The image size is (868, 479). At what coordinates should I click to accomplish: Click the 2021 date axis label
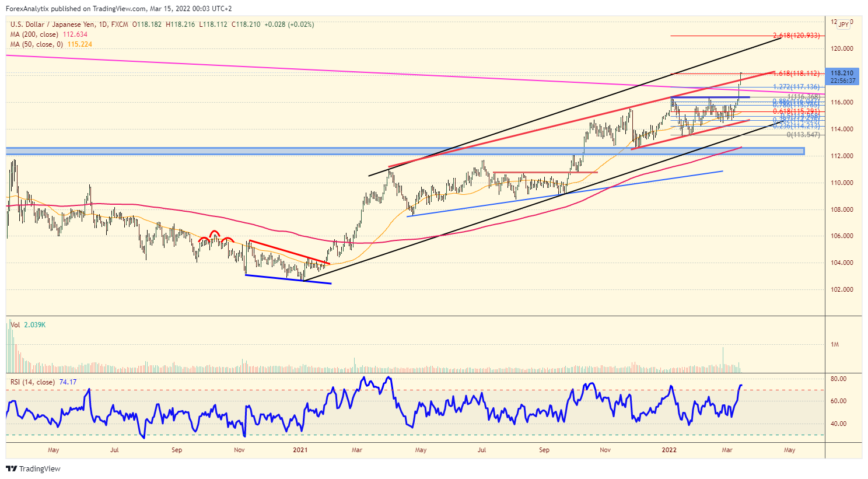tap(300, 450)
